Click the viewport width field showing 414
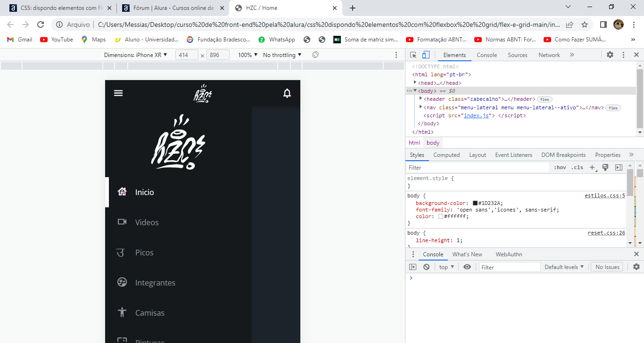The width and height of the screenshot is (644, 343). pyautogui.click(x=187, y=55)
